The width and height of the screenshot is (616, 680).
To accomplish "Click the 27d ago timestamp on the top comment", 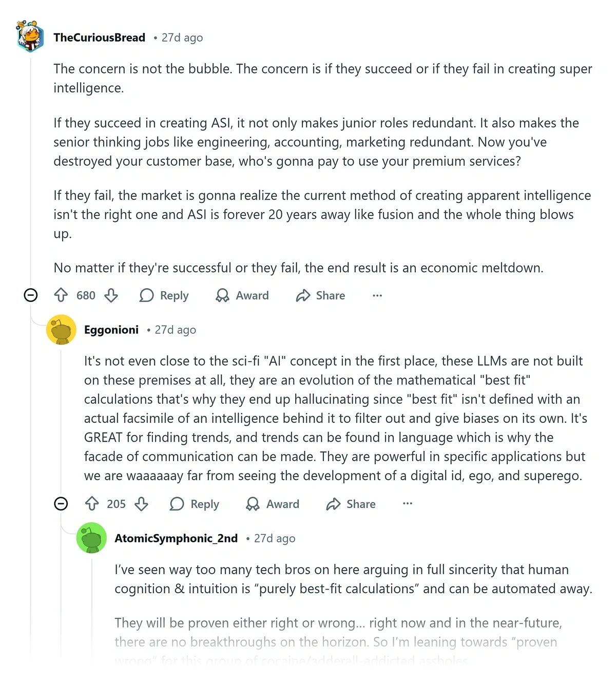I will 182,37.
